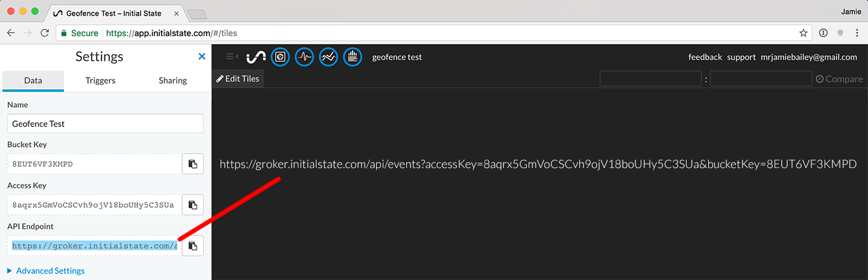Open the Waves view icon
The height and width of the screenshot is (280, 868).
click(304, 57)
